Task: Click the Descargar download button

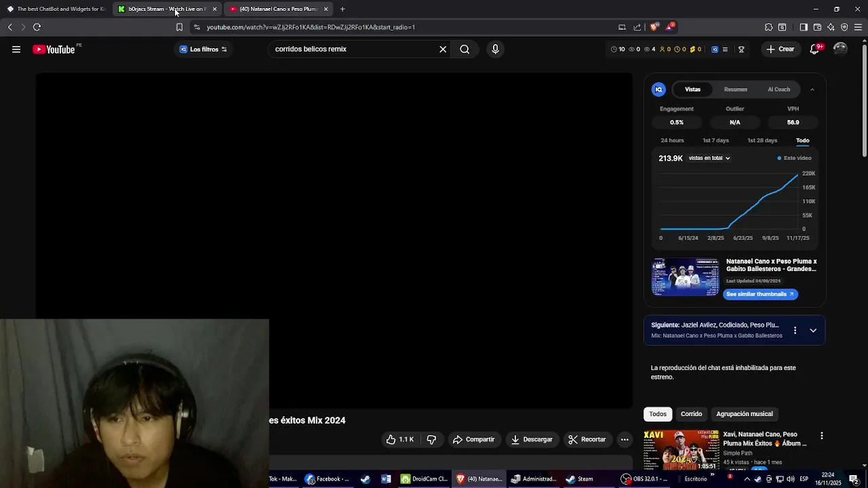Action: pyautogui.click(x=532, y=440)
